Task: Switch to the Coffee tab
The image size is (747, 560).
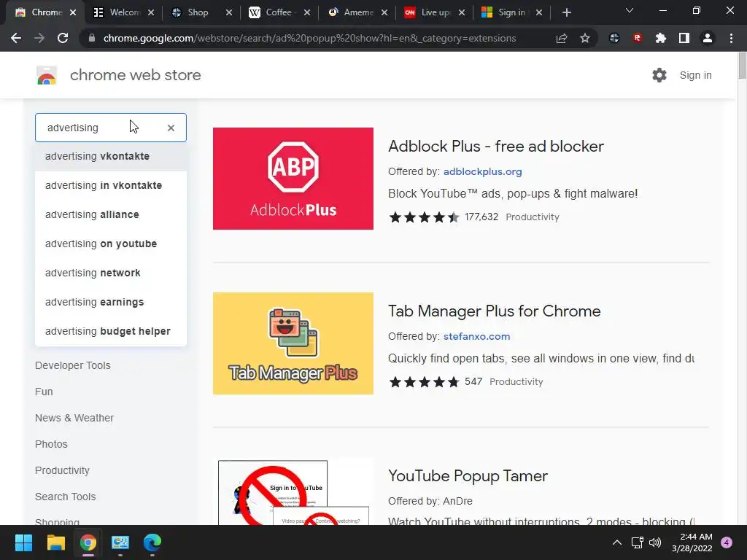Action: click(x=278, y=12)
